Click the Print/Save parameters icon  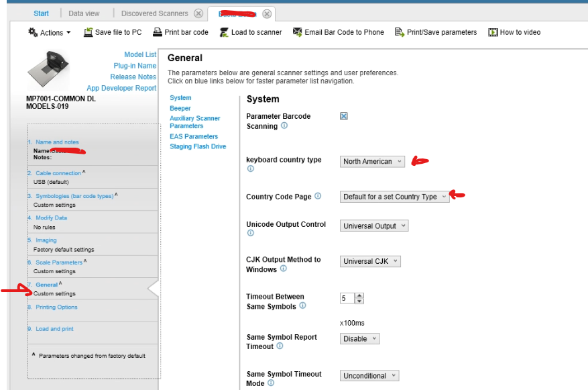click(400, 32)
